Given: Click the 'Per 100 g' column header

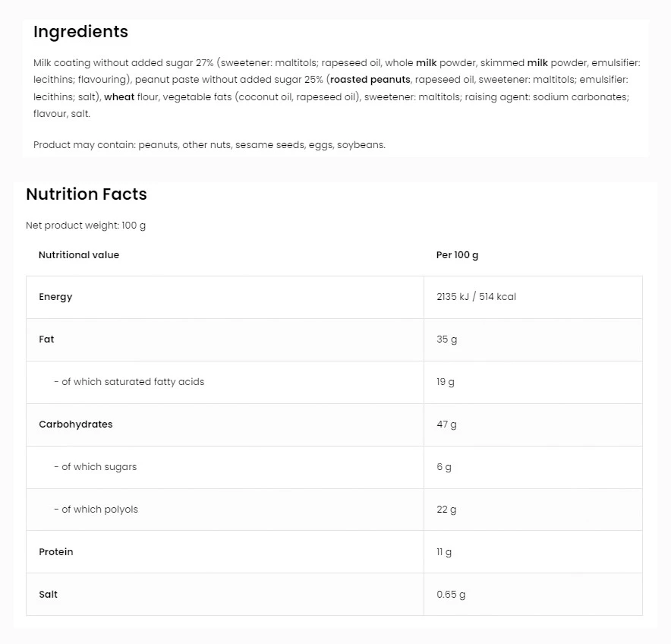Looking at the screenshot, I should [x=457, y=255].
